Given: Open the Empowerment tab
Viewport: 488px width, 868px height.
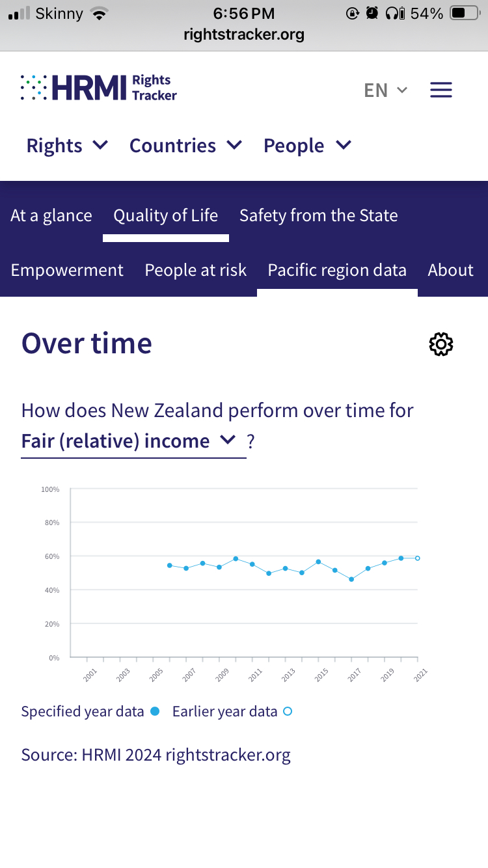Looking at the screenshot, I should pyautogui.click(x=67, y=270).
